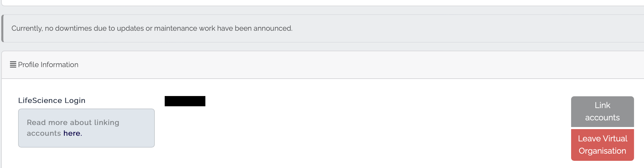Click the "Read more about linking" info box
Image resolution: width=644 pixels, height=168 pixels.
click(86, 128)
